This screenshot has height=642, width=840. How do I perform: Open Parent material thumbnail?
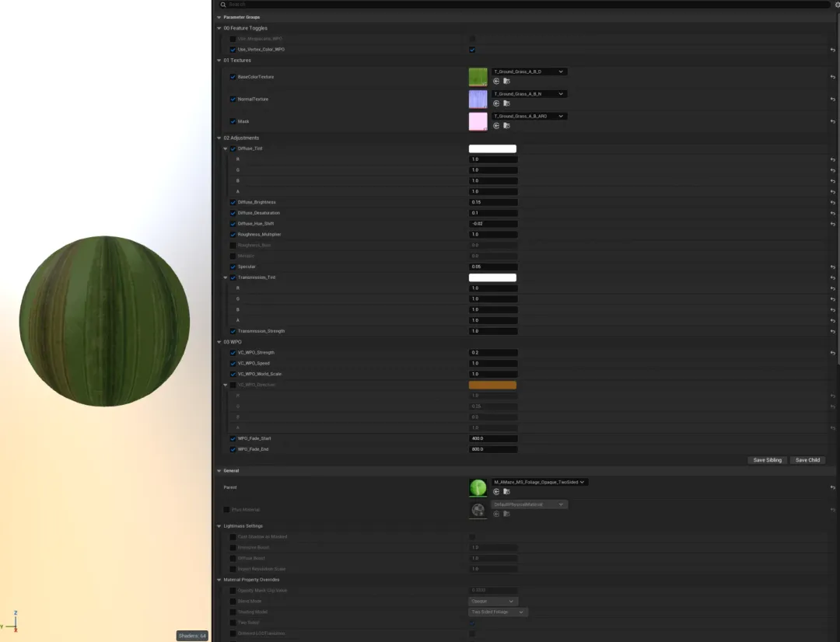[x=478, y=488]
